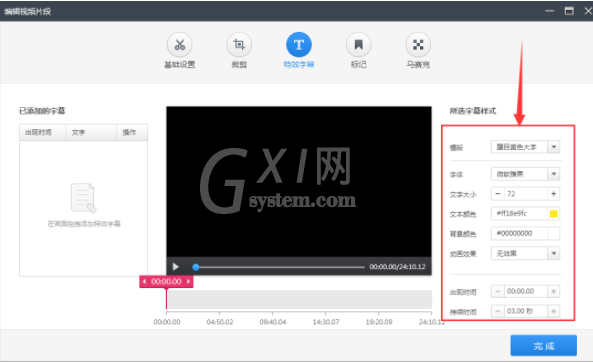Click the gray subtitle timeline track
Image resolution: width=593 pixels, height=363 pixels.
click(300, 300)
